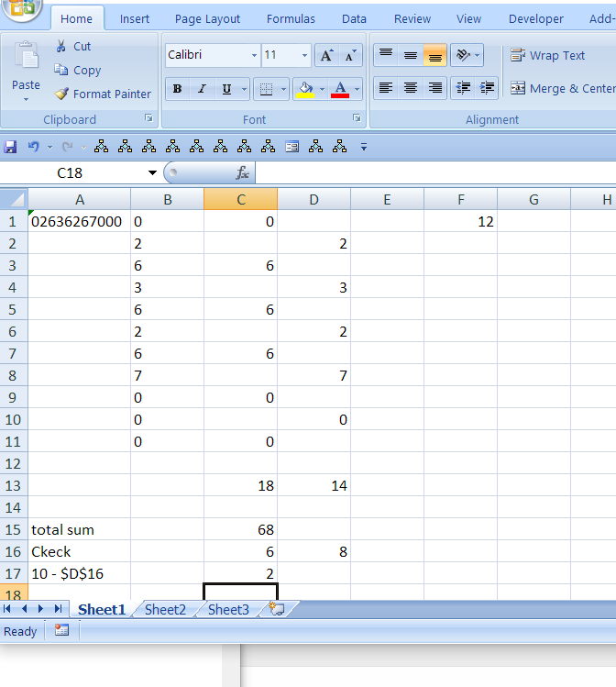Apply the red font color
Image resolution: width=616 pixels, height=687 pixels.
pos(341,89)
